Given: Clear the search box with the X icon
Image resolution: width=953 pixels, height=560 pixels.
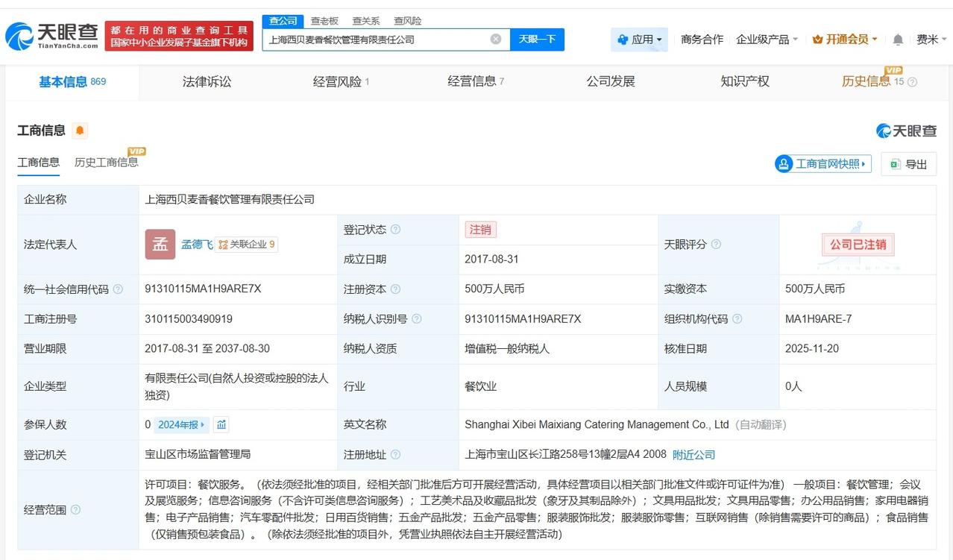Looking at the screenshot, I should [495, 39].
